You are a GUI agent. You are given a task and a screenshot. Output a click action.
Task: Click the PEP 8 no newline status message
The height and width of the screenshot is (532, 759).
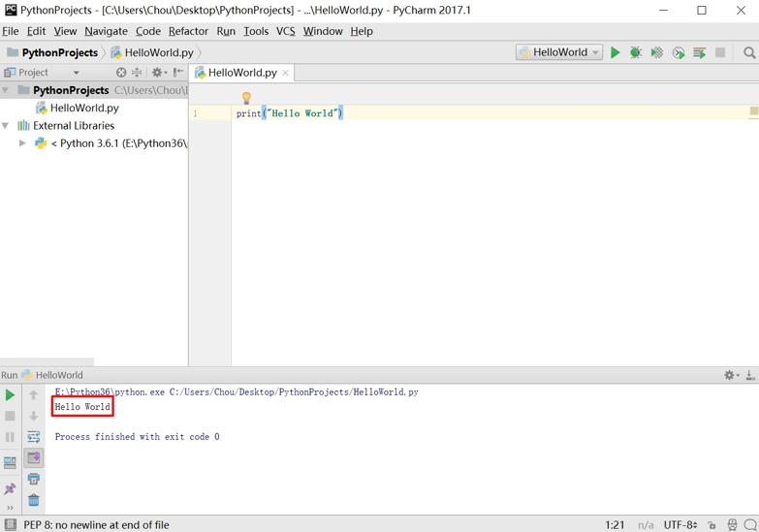coord(96,525)
